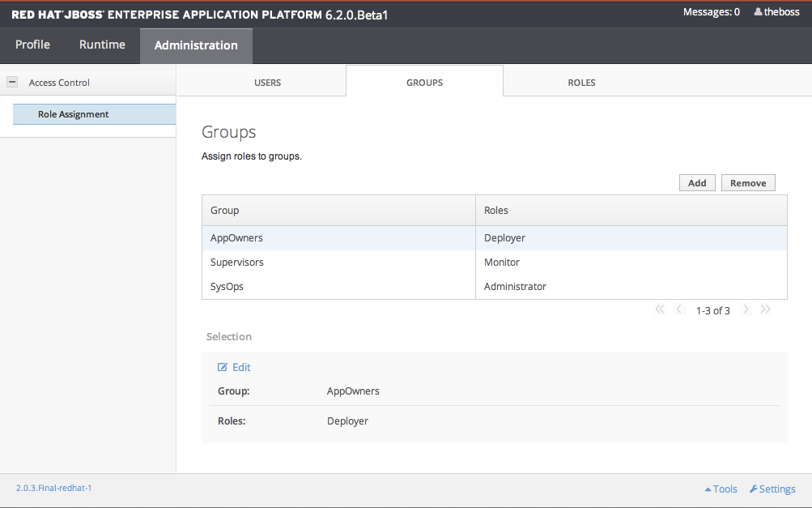The height and width of the screenshot is (508, 812).
Task: Click the Add group button
Action: click(x=697, y=183)
